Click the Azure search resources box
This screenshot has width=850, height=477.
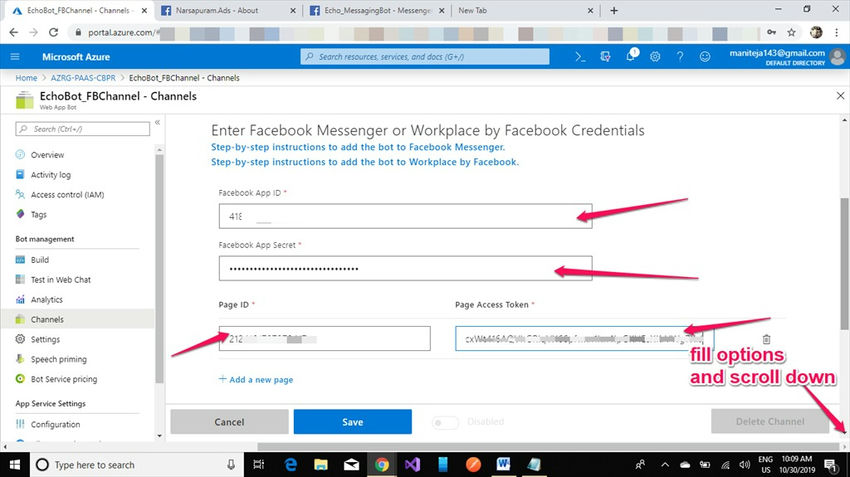click(x=424, y=57)
